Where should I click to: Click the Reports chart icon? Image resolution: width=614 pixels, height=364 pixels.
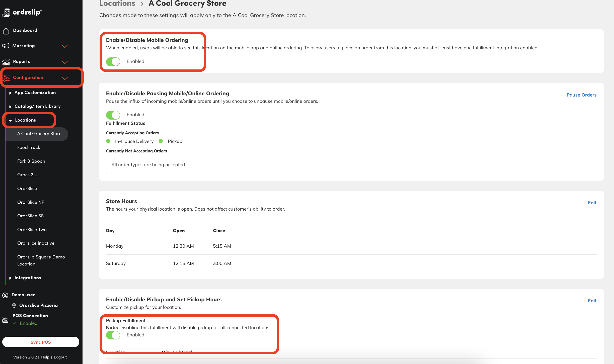(x=6, y=62)
